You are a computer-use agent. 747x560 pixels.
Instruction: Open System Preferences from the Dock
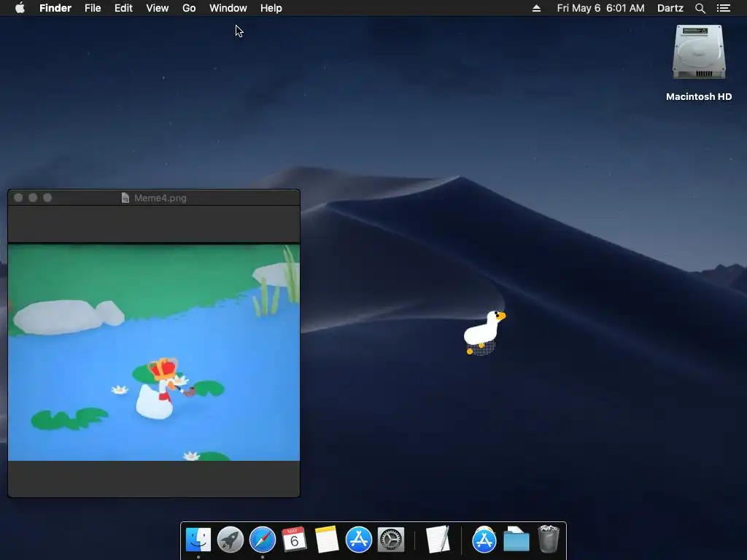[x=391, y=540]
